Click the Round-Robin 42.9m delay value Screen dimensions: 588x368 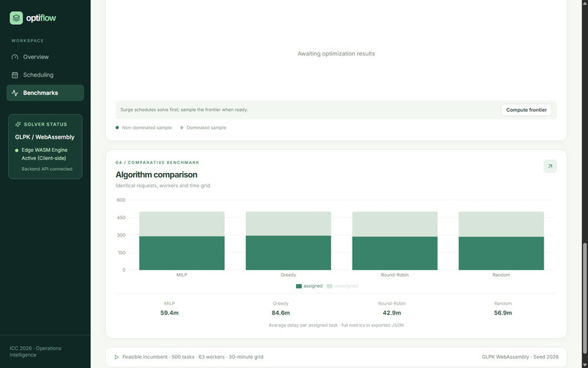pos(392,313)
